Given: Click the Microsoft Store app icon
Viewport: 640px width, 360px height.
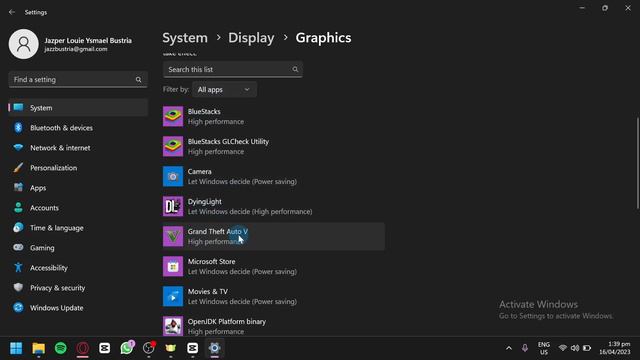Looking at the screenshot, I should tap(173, 266).
